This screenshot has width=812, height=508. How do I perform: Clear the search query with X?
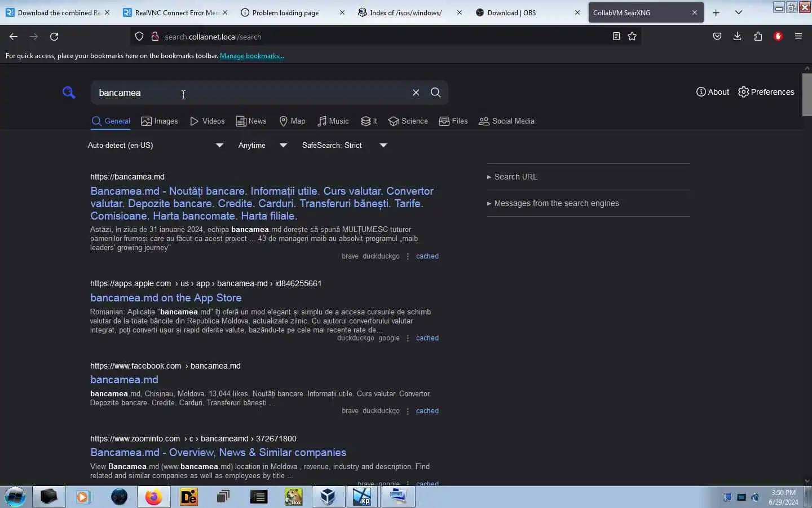click(416, 93)
